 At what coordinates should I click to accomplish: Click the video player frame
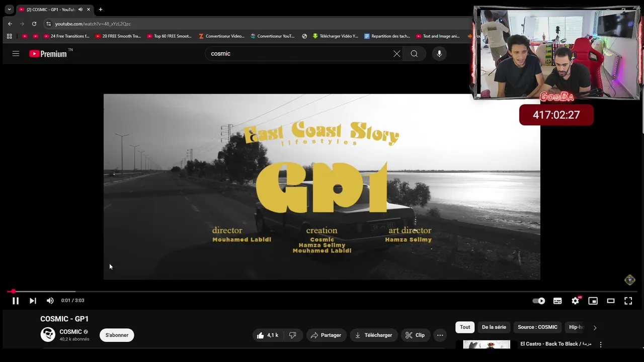click(x=322, y=187)
